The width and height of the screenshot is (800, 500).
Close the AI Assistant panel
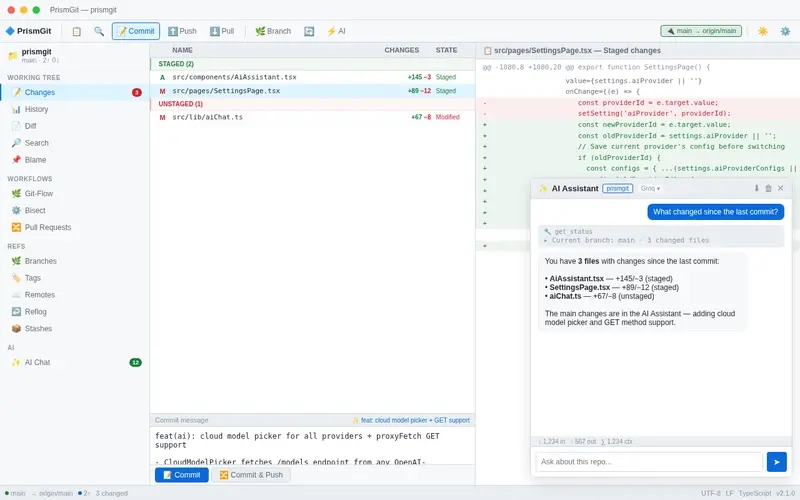781,188
